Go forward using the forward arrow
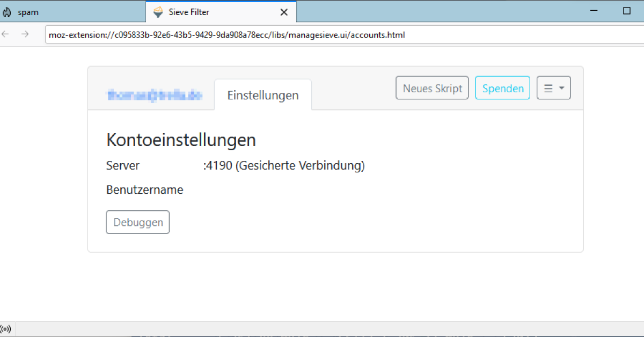The image size is (644, 337). [x=25, y=34]
